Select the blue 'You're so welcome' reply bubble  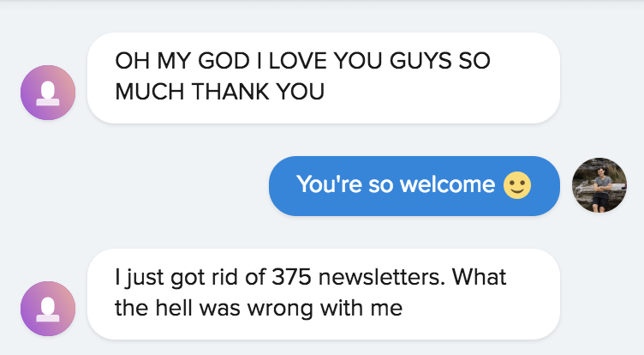[x=414, y=186]
